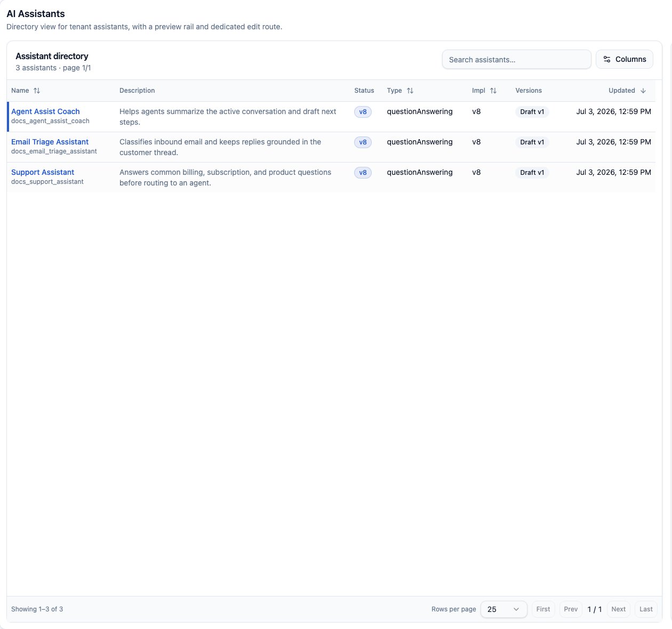Click updated date in Support Assistant row
Image resolution: width=672 pixels, height=629 pixels.
[x=614, y=172]
